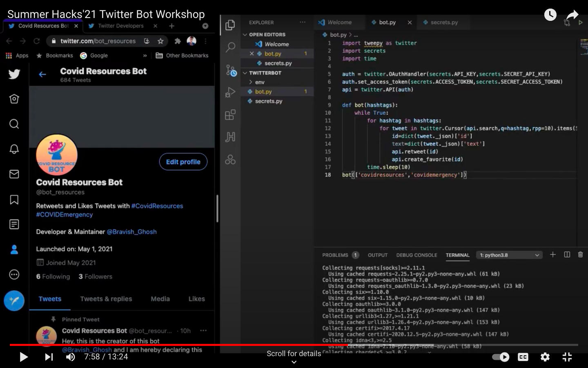Exit full screen mode
Image resolution: width=588 pixels, height=368 pixels.
[567, 357]
